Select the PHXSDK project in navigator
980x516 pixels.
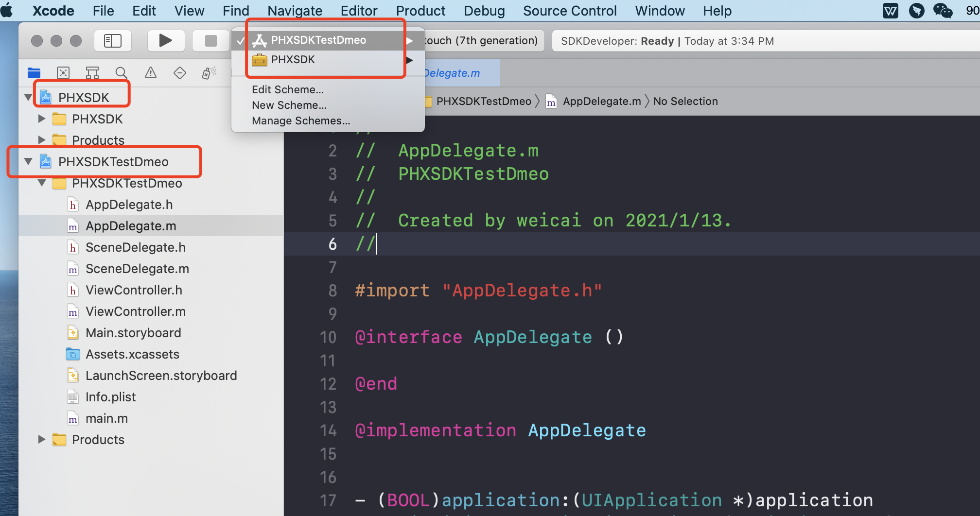click(84, 97)
